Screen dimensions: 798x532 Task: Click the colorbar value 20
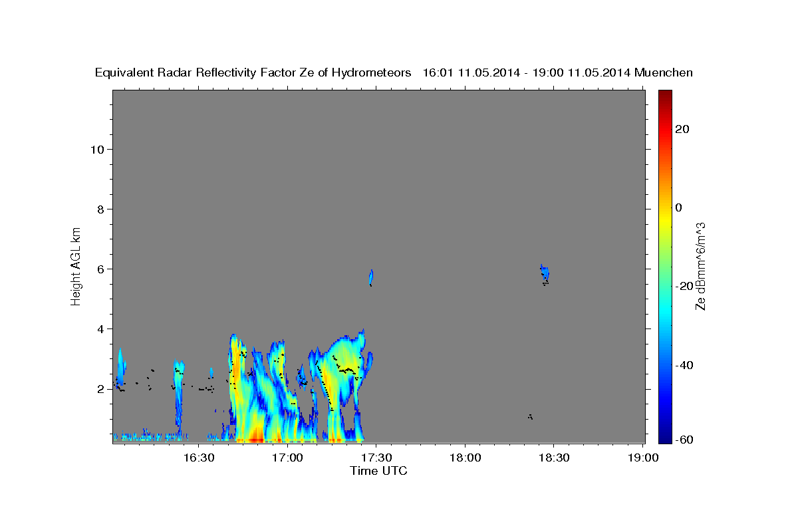pos(682,129)
